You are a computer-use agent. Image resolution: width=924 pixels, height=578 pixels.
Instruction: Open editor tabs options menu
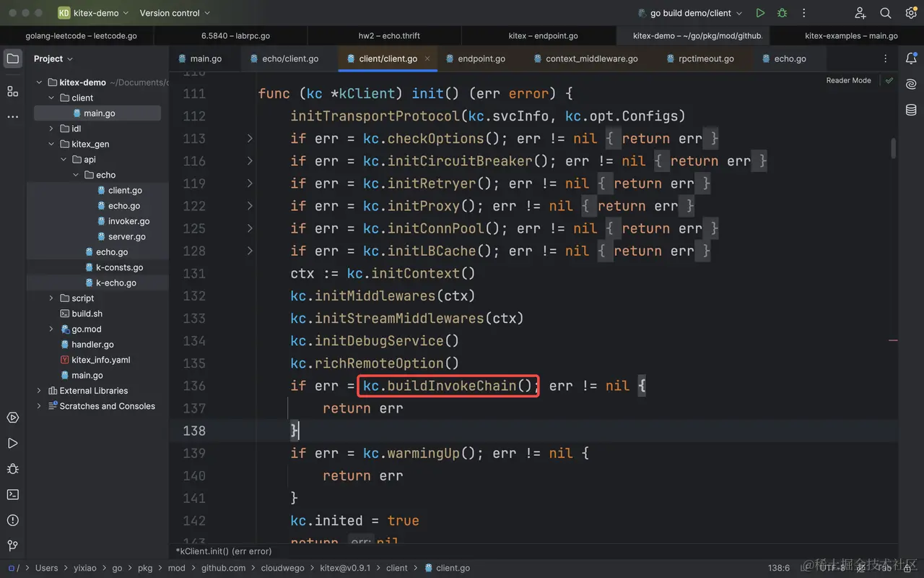pos(886,59)
